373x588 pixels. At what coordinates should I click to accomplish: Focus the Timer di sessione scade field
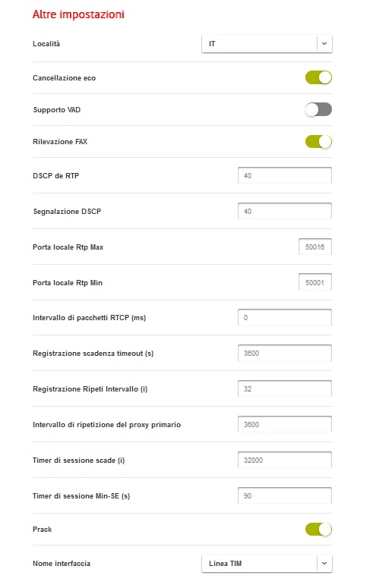tap(285, 460)
